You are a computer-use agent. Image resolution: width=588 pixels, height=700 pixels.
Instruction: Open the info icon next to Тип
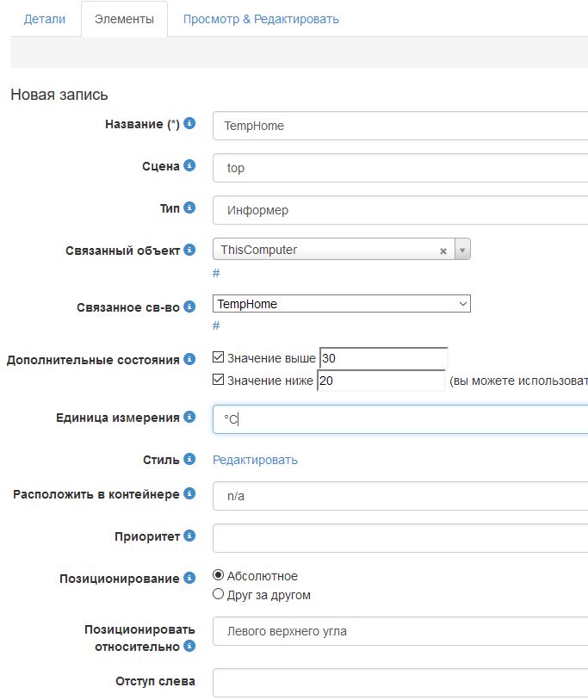(x=189, y=205)
